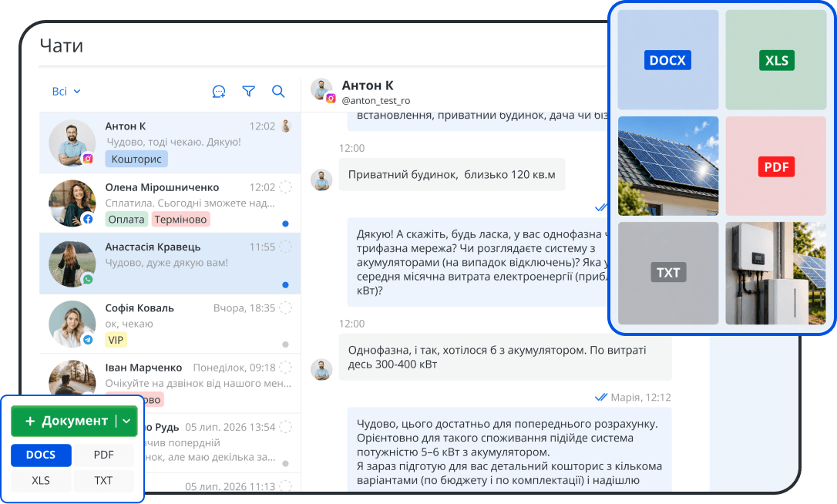Click unassigned circle on 05 лип. 2026 13:54 row
The height and width of the screenshot is (504, 837).
tap(286, 427)
